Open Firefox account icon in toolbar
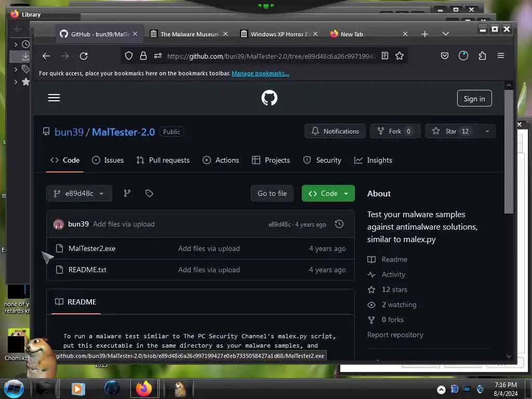Viewport: 532px width, 399px height. [x=463, y=56]
